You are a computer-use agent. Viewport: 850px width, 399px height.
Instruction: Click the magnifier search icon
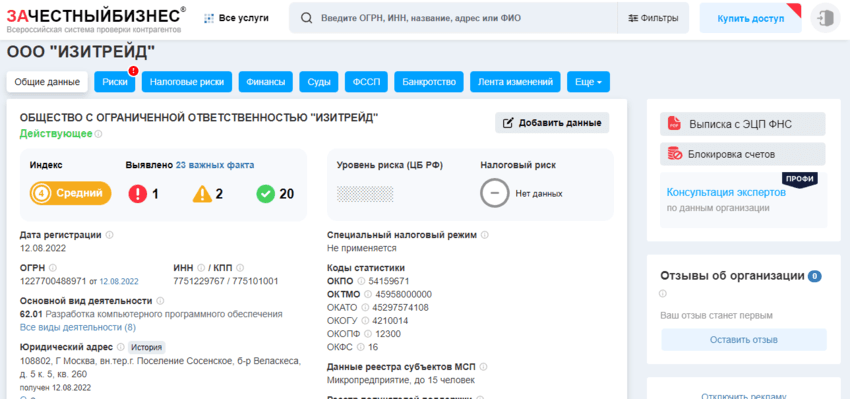[306, 18]
